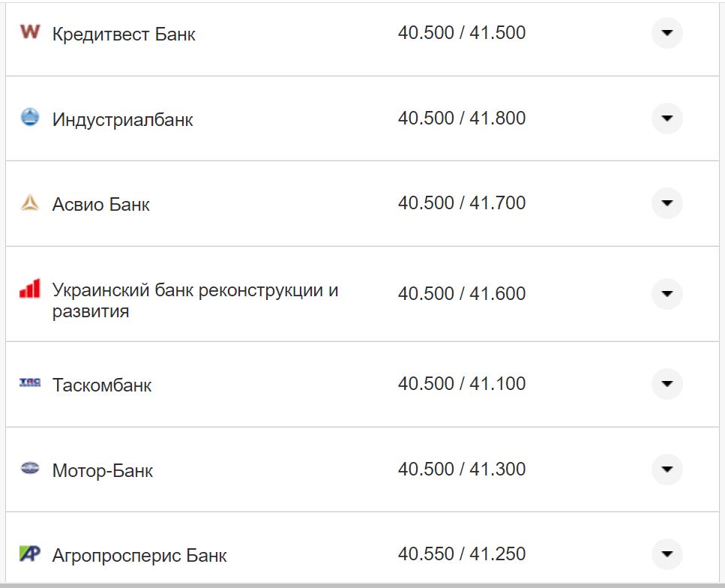Click the Асвио Банк triangle logo
This screenshot has height=588, width=725.
coord(30,203)
